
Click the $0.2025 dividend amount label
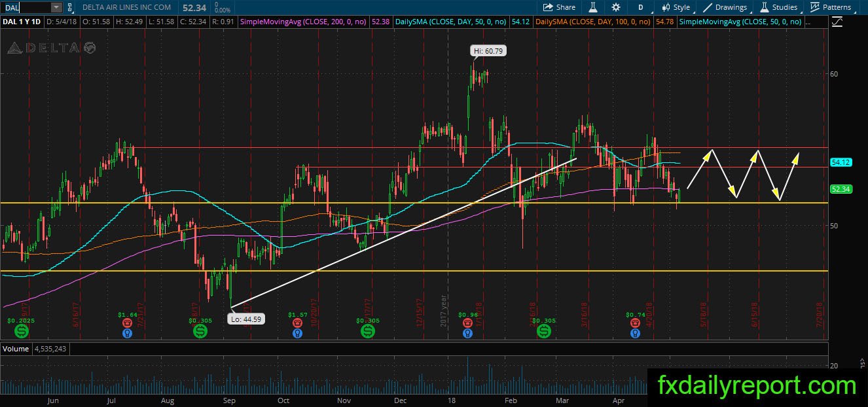pyautogui.click(x=20, y=321)
